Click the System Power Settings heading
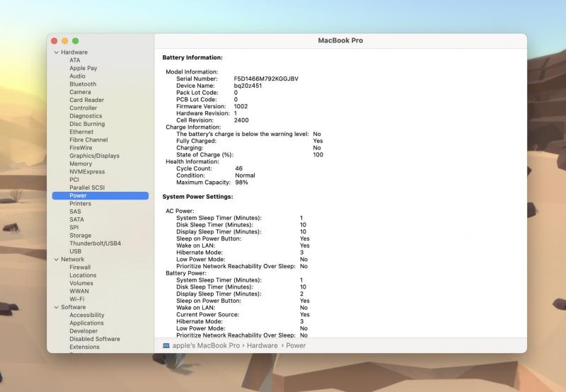The width and height of the screenshot is (566, 392). pos(197,197)
